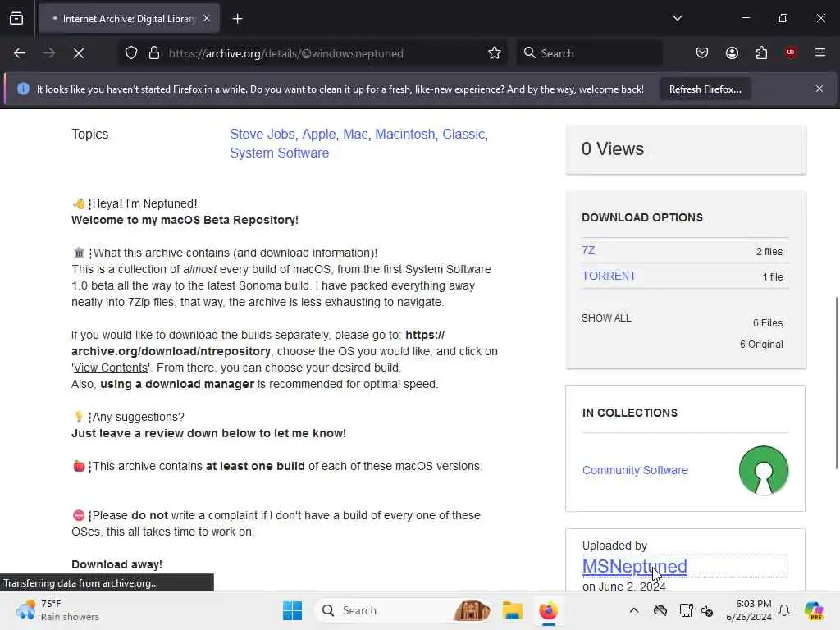Close the Internet Archive tab
Image resolution: width=840 pixels, height=630 pixels.
[x=207, y=19]
